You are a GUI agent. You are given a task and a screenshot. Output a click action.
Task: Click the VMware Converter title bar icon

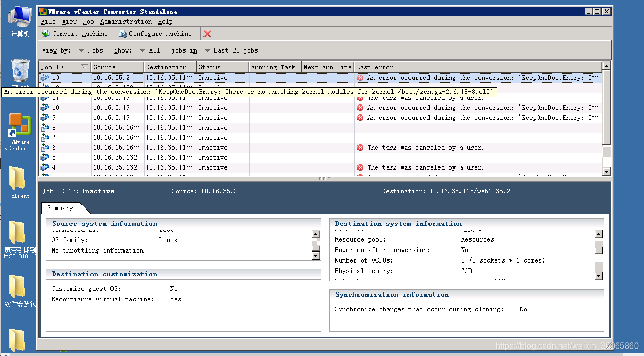(43, 11)
